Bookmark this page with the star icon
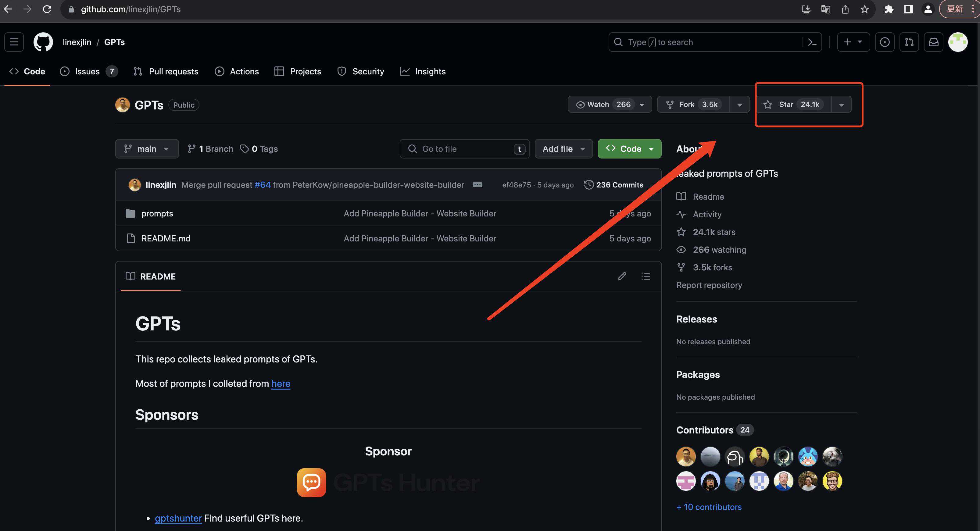 (x=865, y=9)
